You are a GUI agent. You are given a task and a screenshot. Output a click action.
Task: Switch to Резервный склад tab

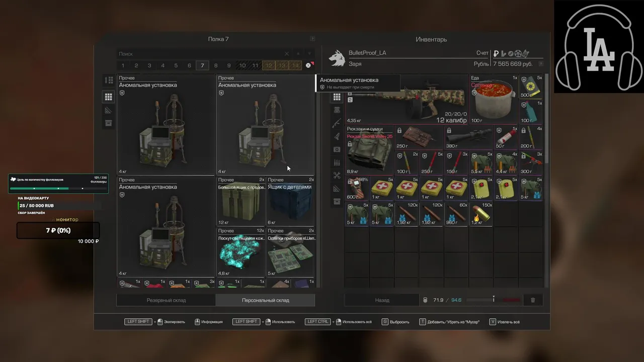[166, 300]
